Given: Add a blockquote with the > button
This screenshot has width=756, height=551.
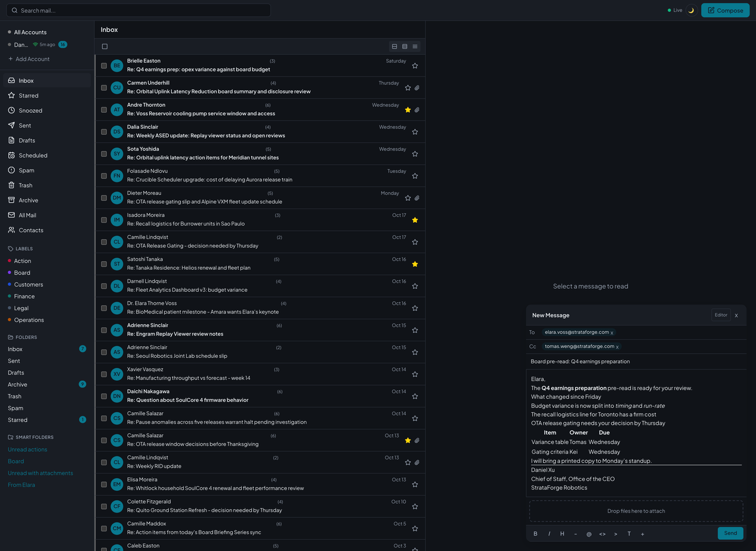Looking at the screenshot, I should (x=615, y=534).
